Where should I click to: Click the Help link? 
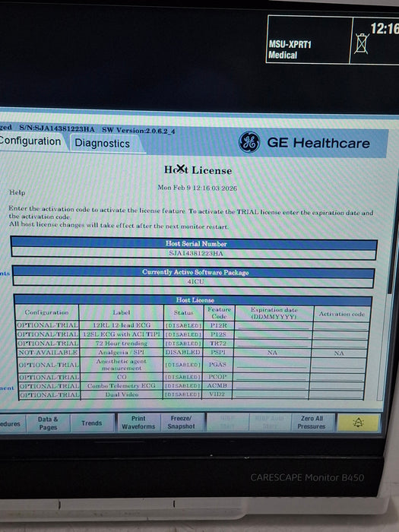pos(17,192)
